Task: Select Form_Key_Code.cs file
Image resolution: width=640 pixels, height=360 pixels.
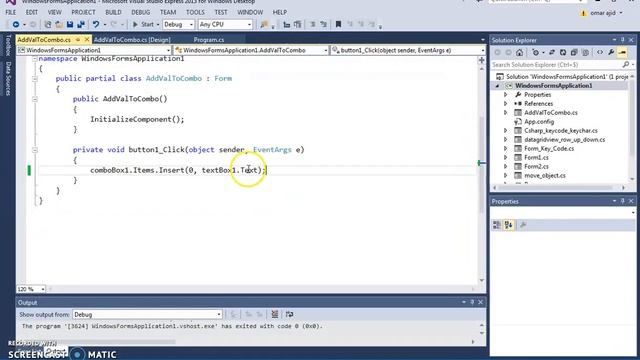Action: click(549, 149)
